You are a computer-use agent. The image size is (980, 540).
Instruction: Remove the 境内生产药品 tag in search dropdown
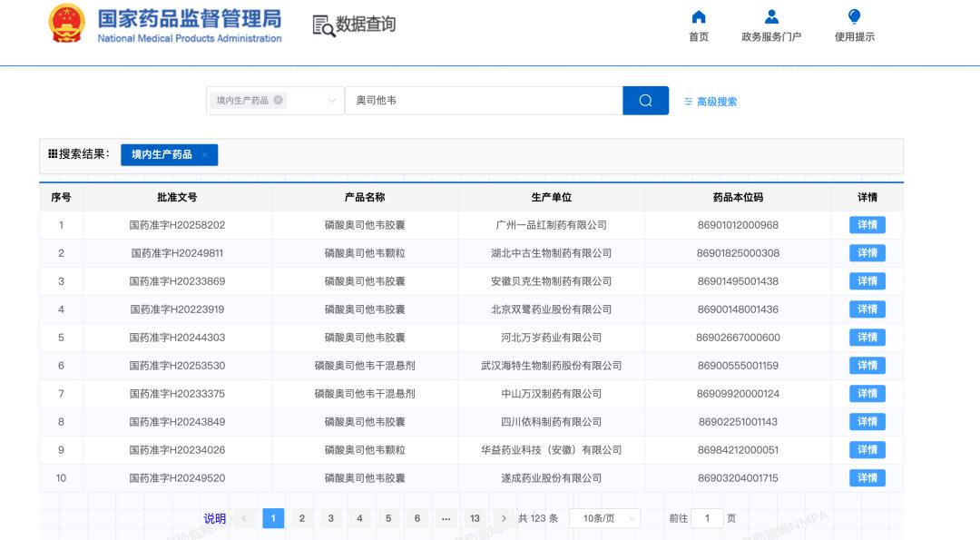tap(279, 101)
